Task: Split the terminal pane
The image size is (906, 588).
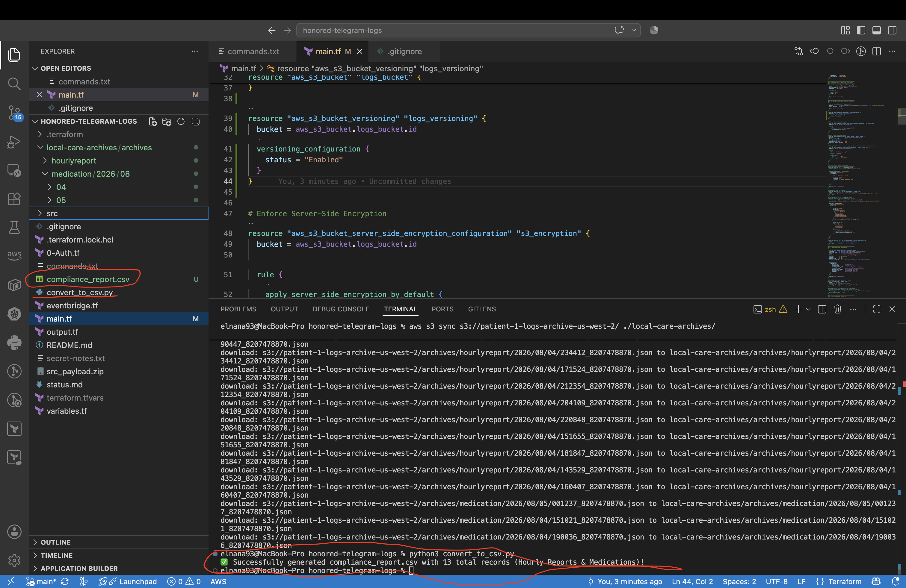Action: tap(822, 309)
